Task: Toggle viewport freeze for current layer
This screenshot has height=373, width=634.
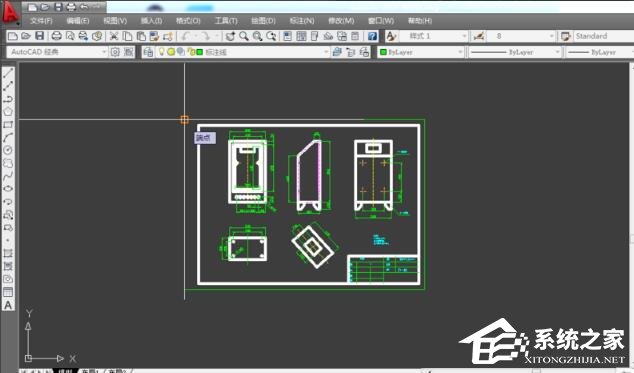Action: 181,52
